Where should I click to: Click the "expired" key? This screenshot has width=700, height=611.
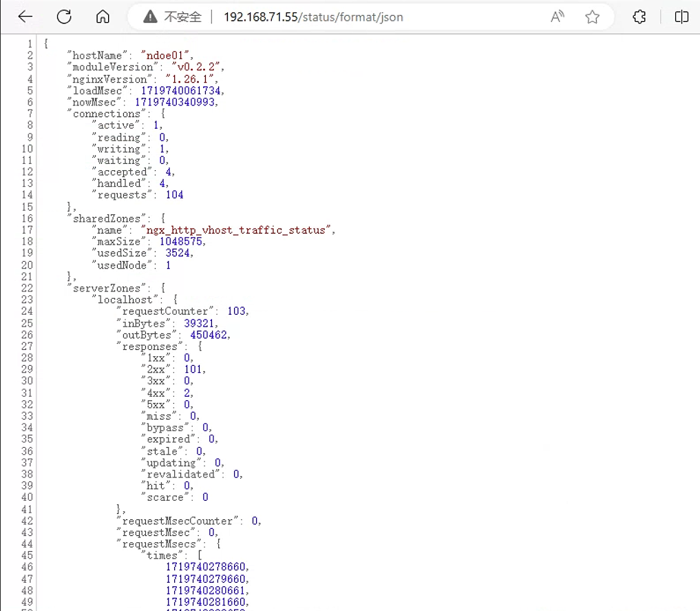pyautogui.click(x=169, y=439)
